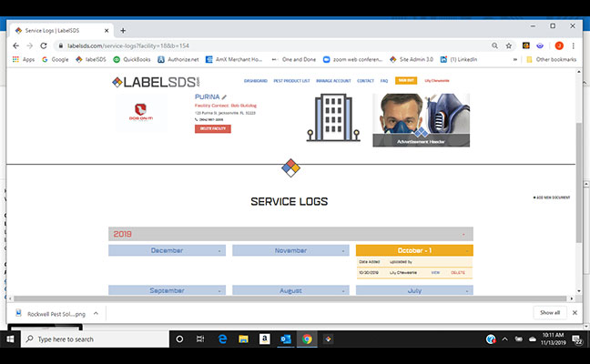
Task: Open the Apps bookmark shortcut
Action: 24,59
